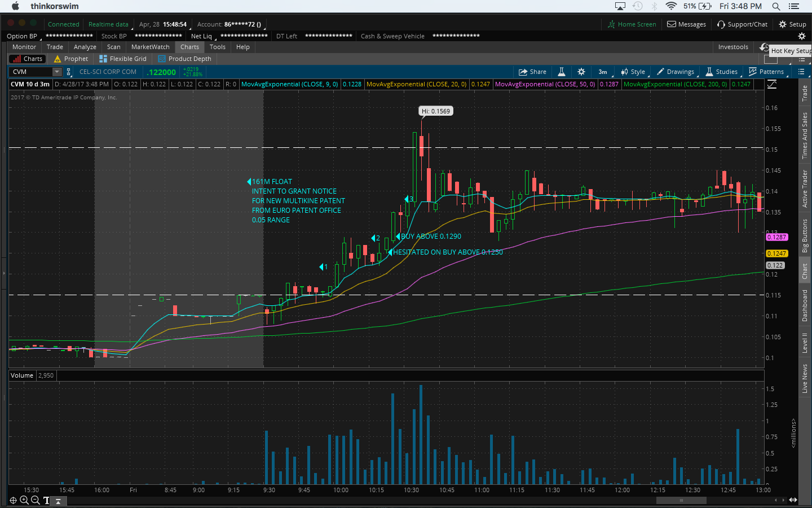
Task: Open the Help tab
Action: coord(243,47)
